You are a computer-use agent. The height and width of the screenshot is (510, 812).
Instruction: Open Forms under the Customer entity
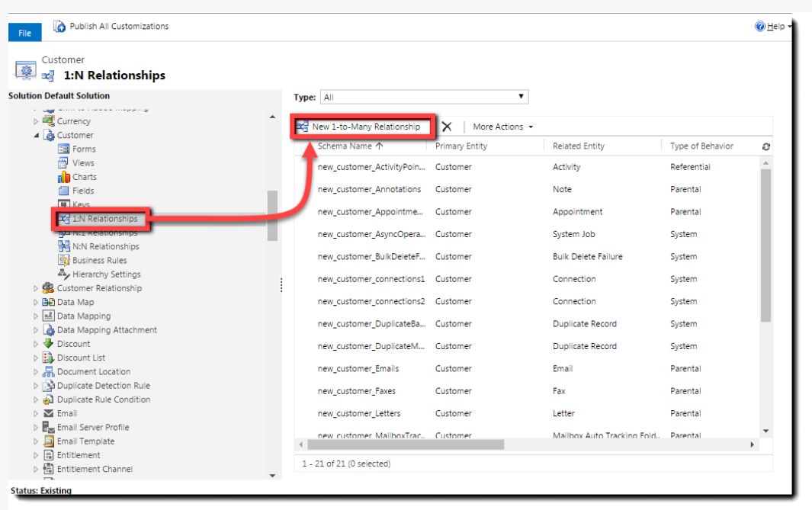(x=83, y=149)
